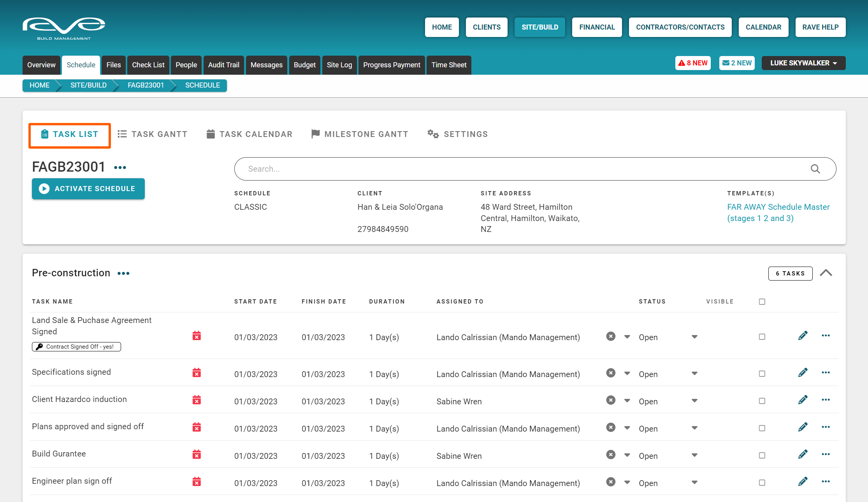Click the search magnifier icon
This screenshot has width=868, height=502.
(x=815, y=169)
